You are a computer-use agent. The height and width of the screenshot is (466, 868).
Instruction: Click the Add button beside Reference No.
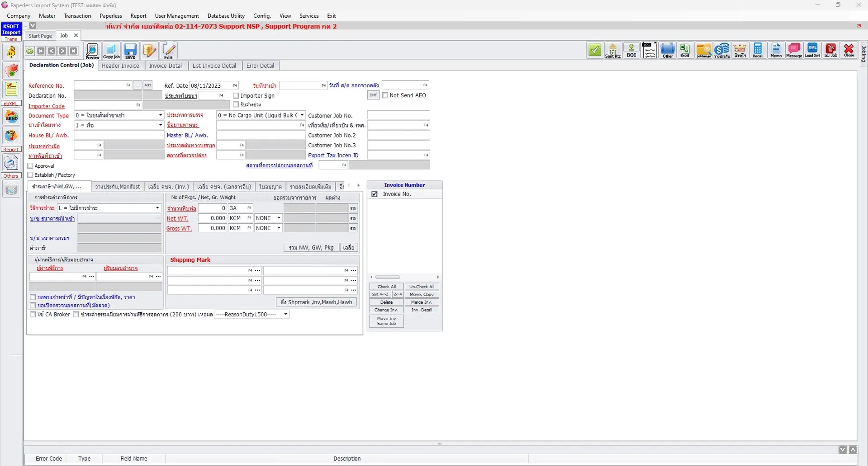(147, 85)
